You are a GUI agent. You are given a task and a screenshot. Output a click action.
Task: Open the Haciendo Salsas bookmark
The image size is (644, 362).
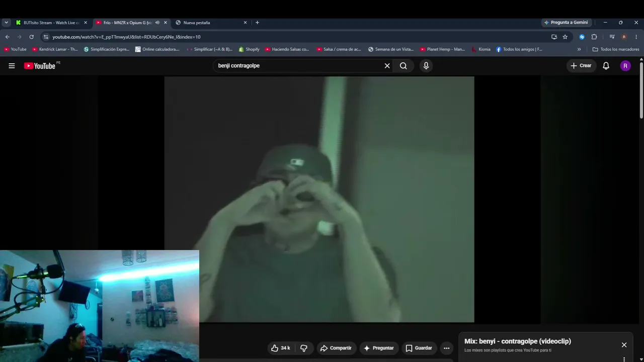pyautogui.click(x=287, y=49)
